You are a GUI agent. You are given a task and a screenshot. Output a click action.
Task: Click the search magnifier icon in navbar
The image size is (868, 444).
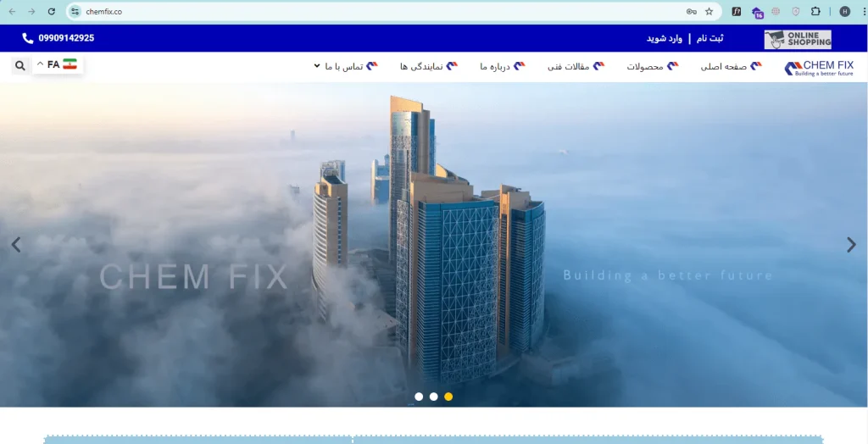20,65
